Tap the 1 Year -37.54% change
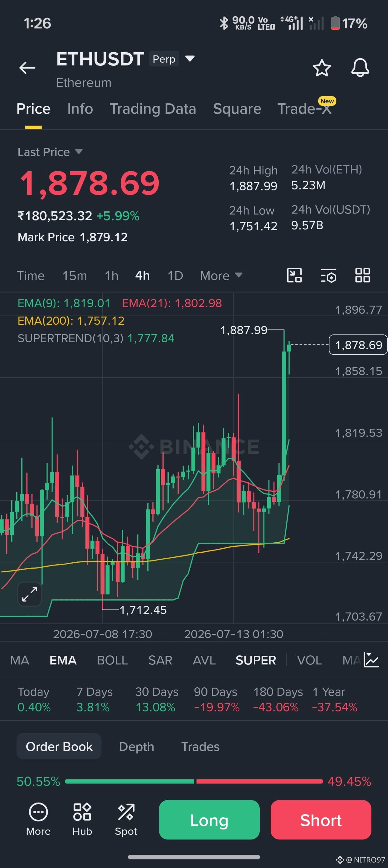Screen dimensions: 388x868 tap(334, 699)
